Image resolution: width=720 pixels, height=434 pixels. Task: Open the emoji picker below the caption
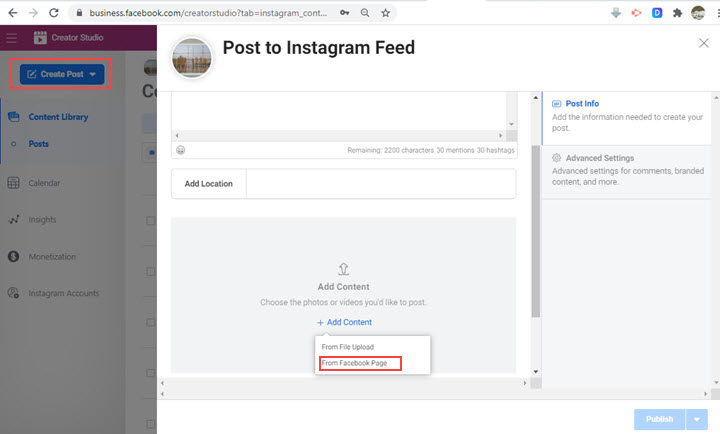click(181, 150)
